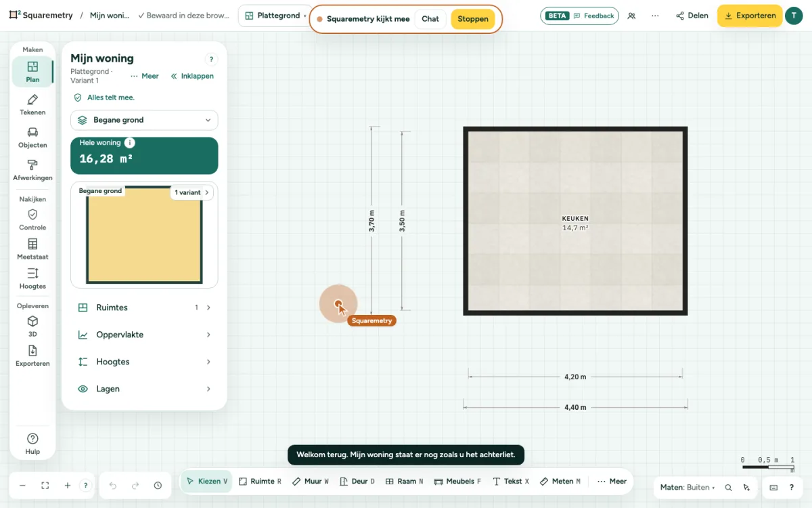The height and width of the screenshot is (508, 812).
Task: Expand the Ruimtes row
Action: tap(144, 308)
